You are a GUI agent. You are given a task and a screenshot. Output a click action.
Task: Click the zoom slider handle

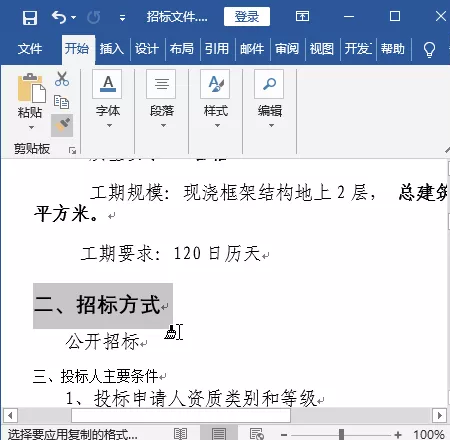tap(341, 434)
